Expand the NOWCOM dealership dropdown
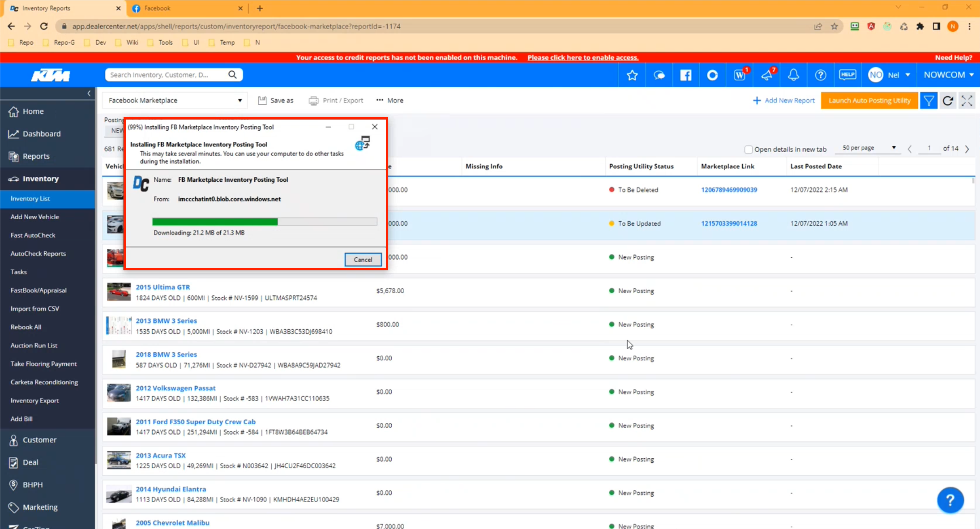Viewport: 980px width, 529px height. point(949,75)
